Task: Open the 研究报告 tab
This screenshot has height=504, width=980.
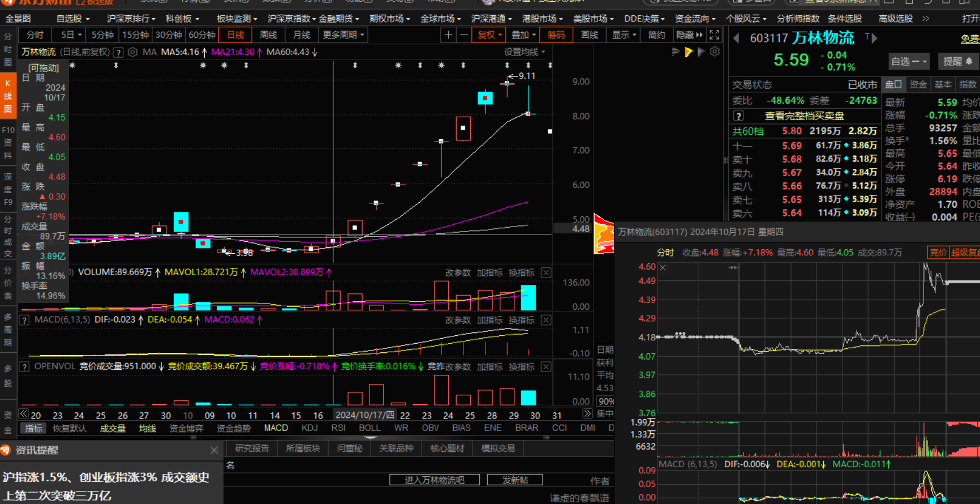Action: [252, 449]
